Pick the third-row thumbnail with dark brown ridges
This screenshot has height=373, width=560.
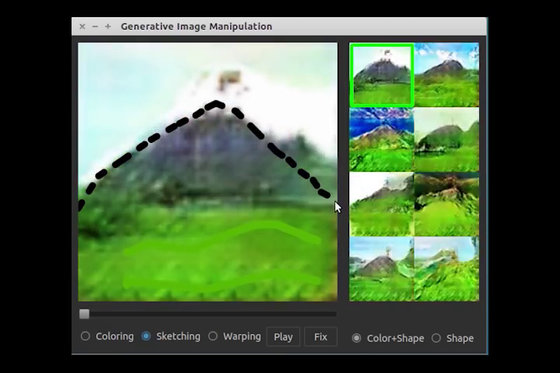click(x=446, y=204)
